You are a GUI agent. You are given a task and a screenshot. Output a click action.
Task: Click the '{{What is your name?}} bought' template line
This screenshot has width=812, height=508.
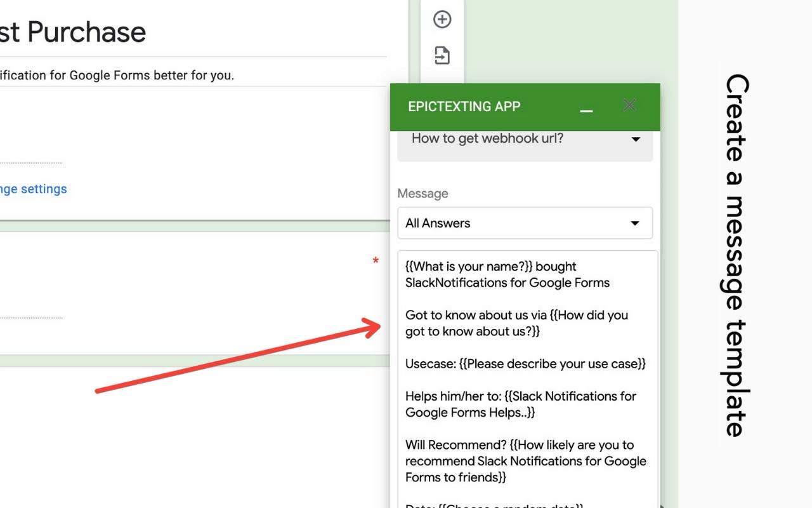coord(491,267)
